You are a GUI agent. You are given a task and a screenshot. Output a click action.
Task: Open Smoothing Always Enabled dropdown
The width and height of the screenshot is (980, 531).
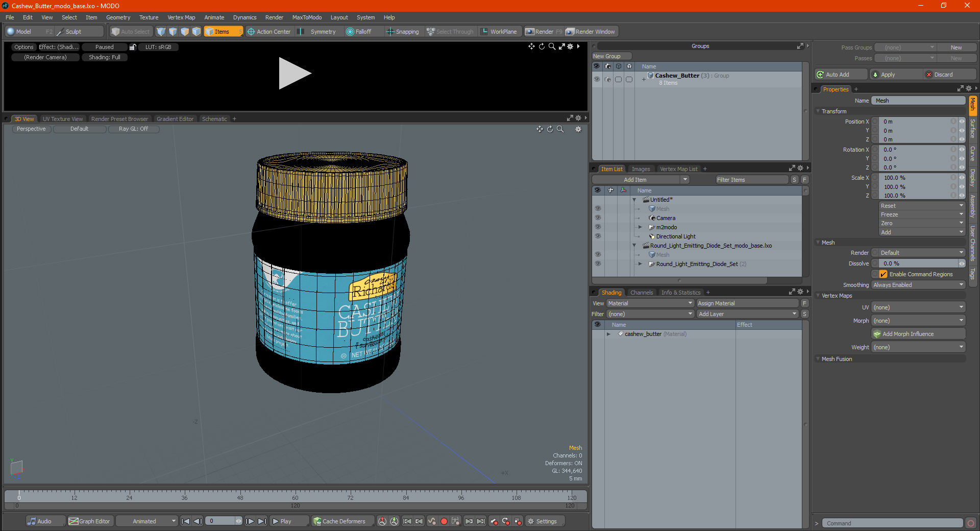click(918, 285)
